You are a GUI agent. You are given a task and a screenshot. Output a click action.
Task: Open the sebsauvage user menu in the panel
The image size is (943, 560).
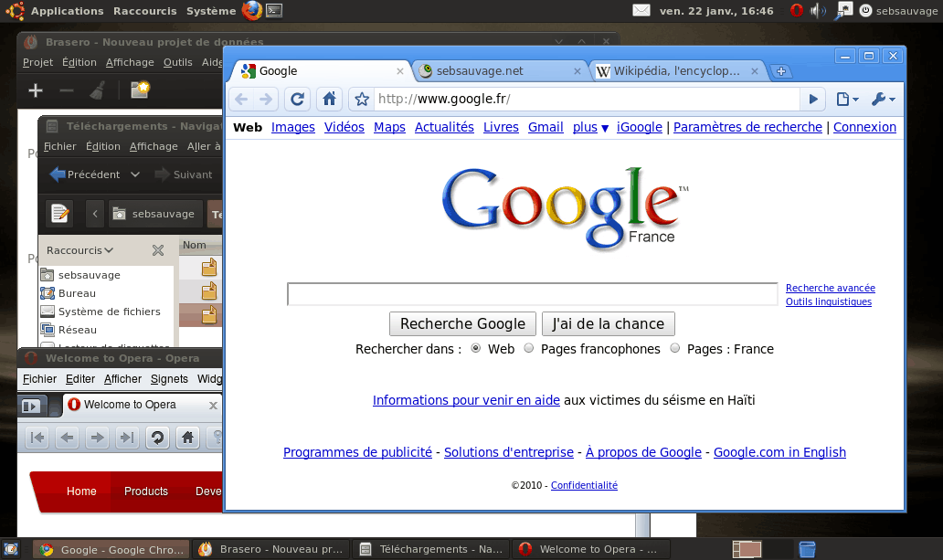coord(899,10)
